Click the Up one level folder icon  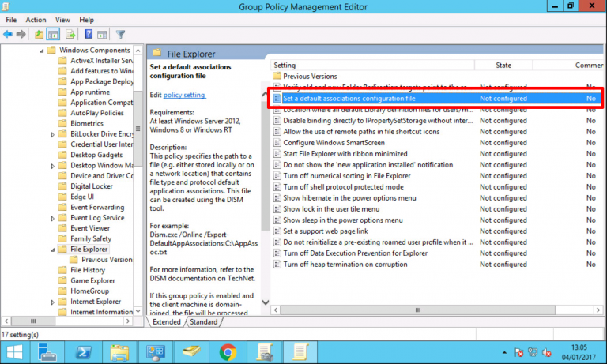(39, 35)
